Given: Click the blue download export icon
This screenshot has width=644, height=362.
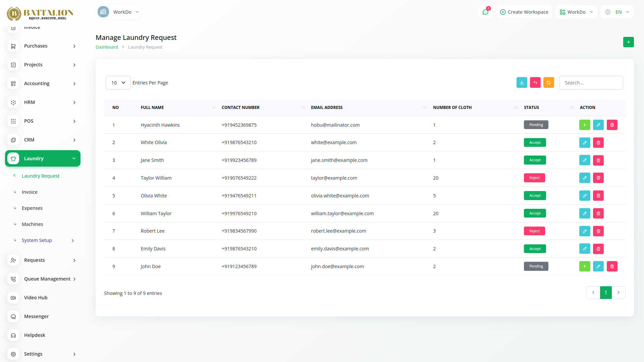Looking at the screenshot, I should point(522,83).
